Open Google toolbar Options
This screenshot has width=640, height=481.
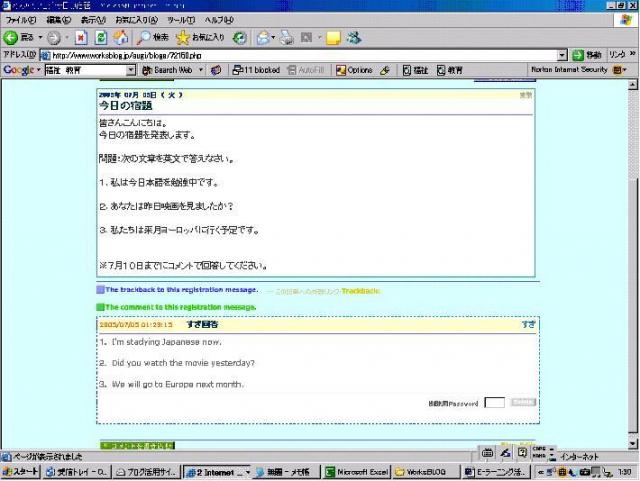[x=353, y=70]
